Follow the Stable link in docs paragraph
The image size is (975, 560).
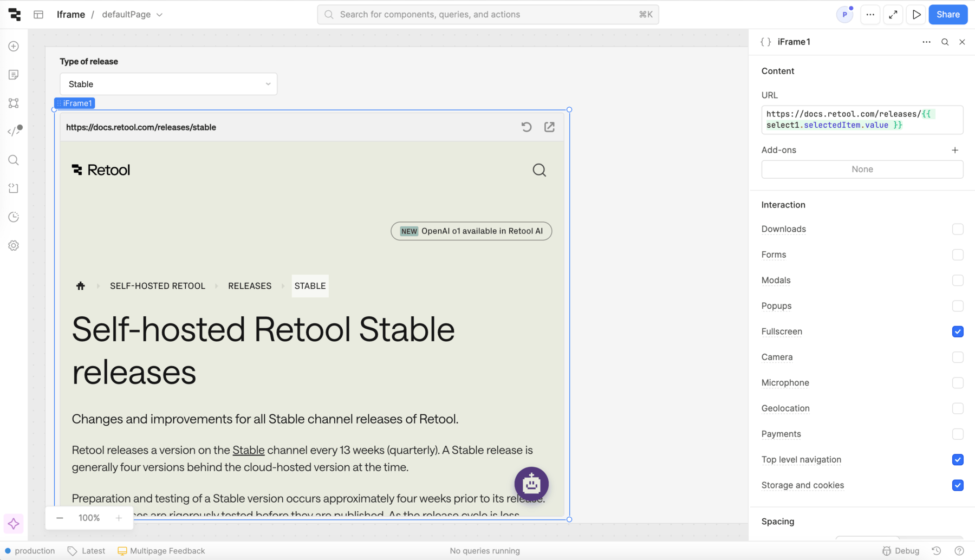[249, 450]
